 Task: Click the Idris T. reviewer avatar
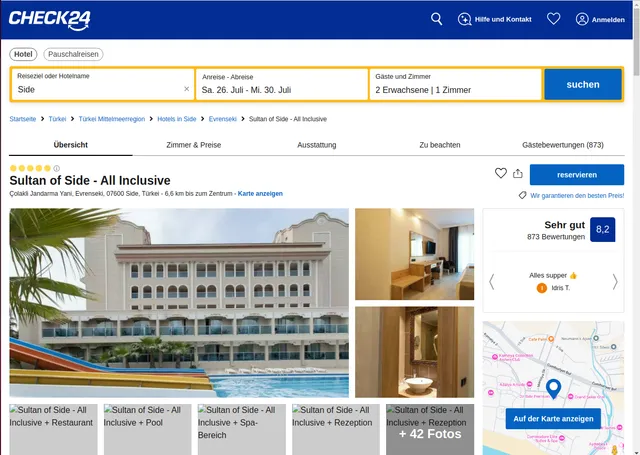tap(542, 288)
